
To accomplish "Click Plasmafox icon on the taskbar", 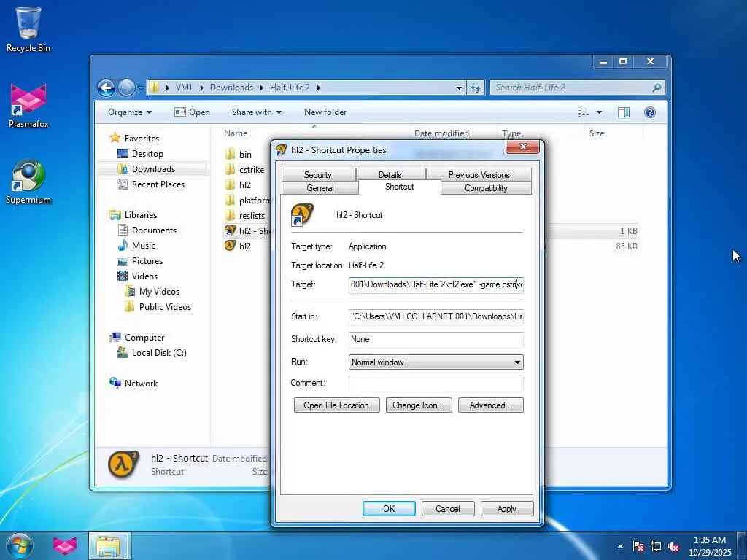I will (65, 546).
